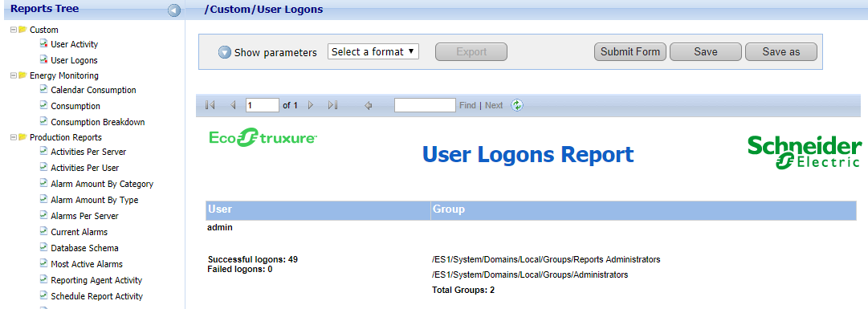Click the Alarms Per Server report icon
868x309 pixels.
point(43,215)
